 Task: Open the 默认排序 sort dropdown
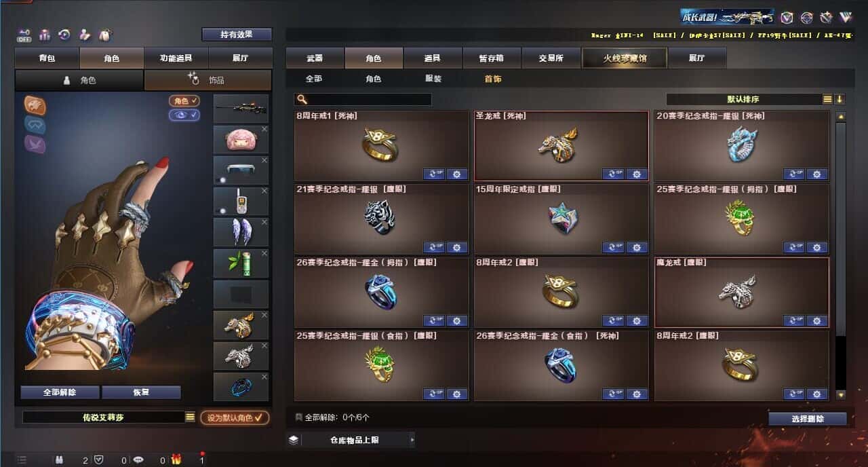click(x=748, y=99)
